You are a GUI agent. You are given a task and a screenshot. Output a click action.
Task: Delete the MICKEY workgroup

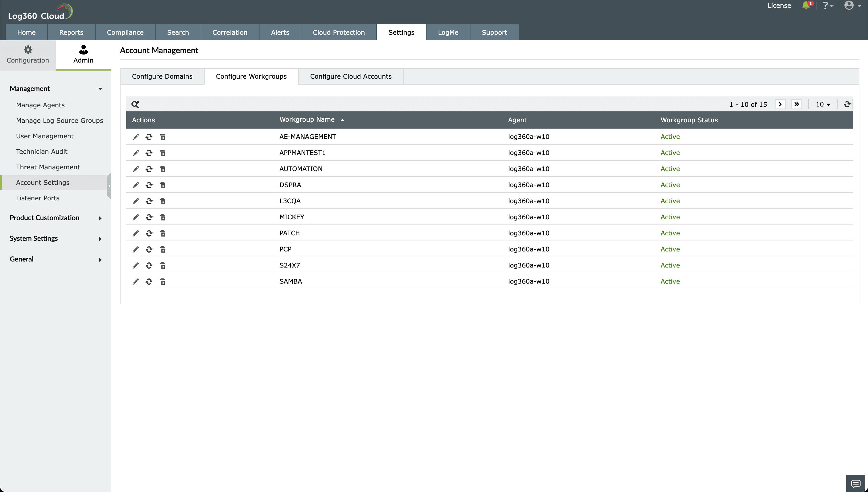pos(162,217)
